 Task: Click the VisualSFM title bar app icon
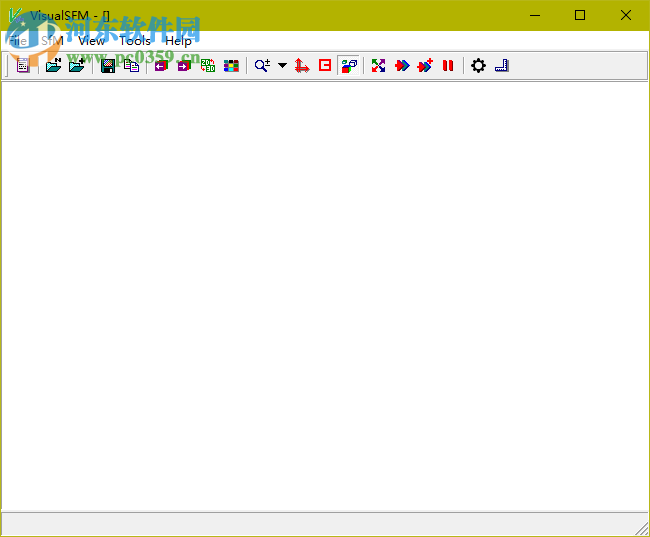(16, 16)
